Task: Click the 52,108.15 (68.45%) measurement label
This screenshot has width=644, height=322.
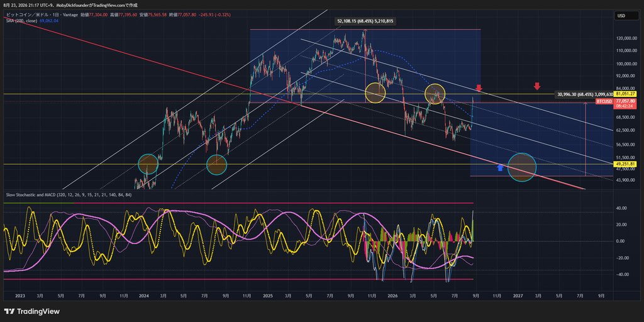Action: (367, 21)
